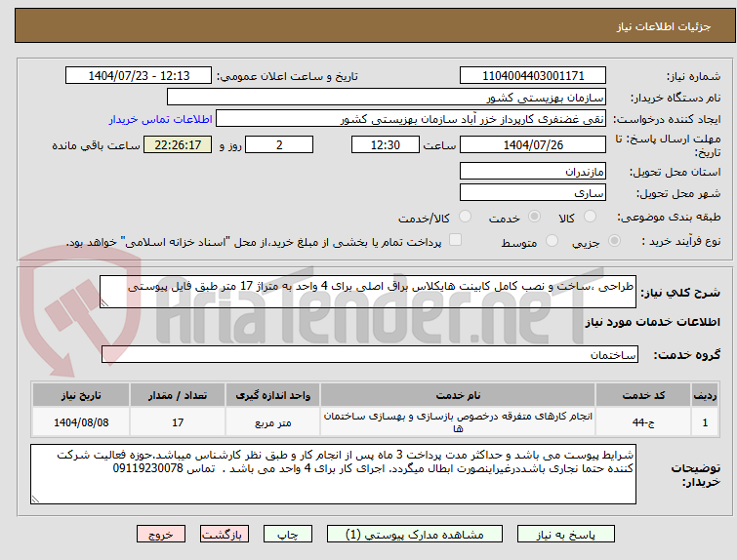The image size is (737, 560).
Task: Click the چاپ print button
Action: tap(288, 535)
